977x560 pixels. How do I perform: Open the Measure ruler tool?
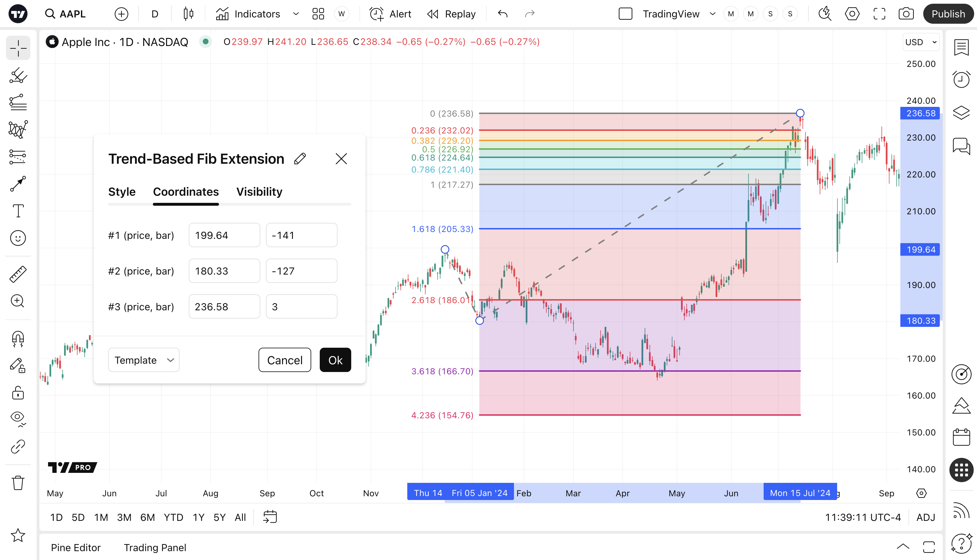[18, 274]
